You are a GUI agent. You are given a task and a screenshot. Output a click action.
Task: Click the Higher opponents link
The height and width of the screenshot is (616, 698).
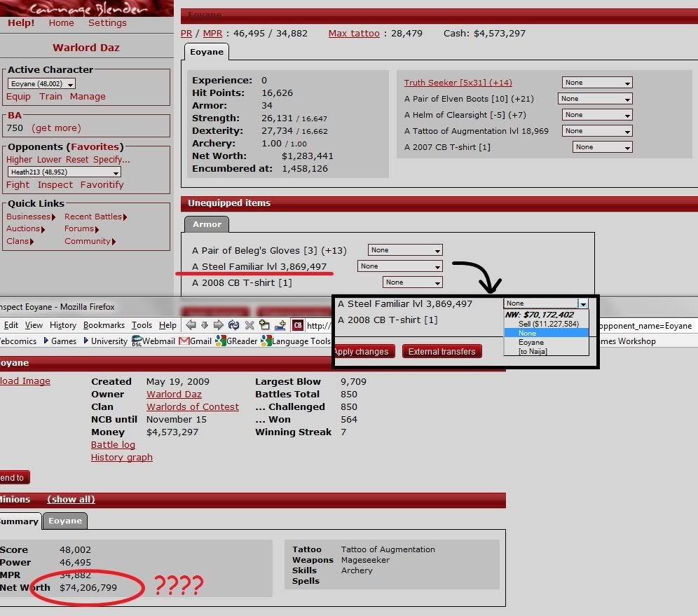(19, 159)
